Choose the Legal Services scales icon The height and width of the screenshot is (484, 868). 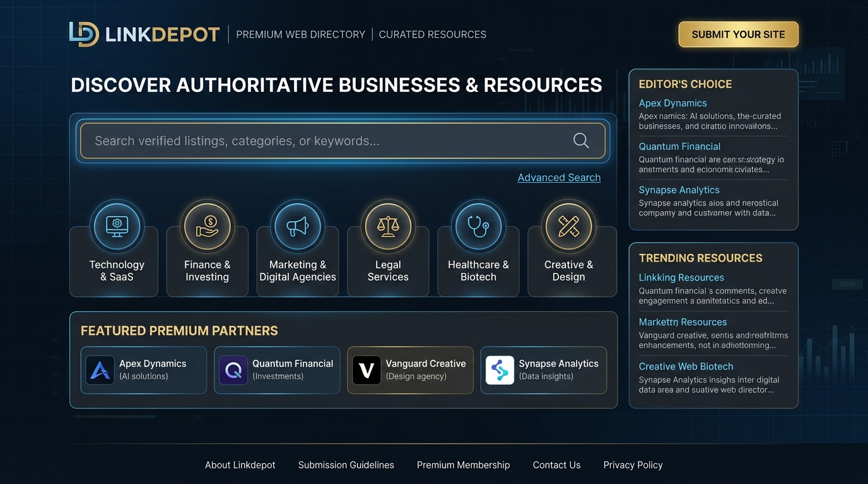click(388, 226)
